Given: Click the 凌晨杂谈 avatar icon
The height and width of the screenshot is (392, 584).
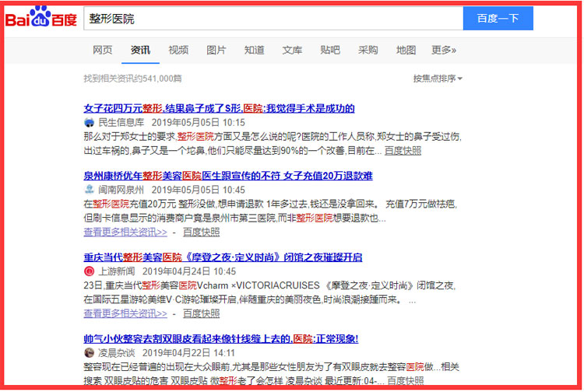Looking at the screenshot, I should tap(89, 352).
